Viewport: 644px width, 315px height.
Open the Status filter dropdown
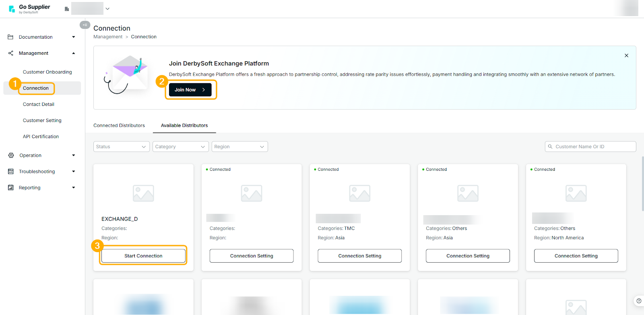(122, 147)
